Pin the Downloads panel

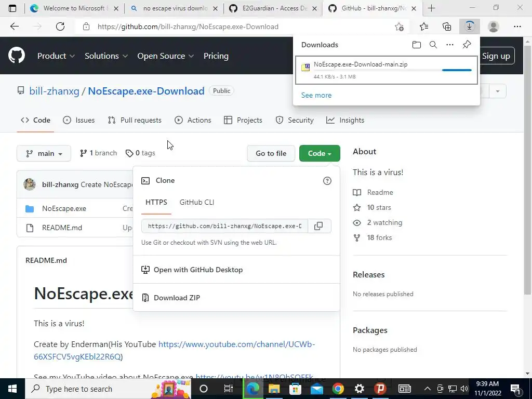pyautogui.click(x=467, y=45)
